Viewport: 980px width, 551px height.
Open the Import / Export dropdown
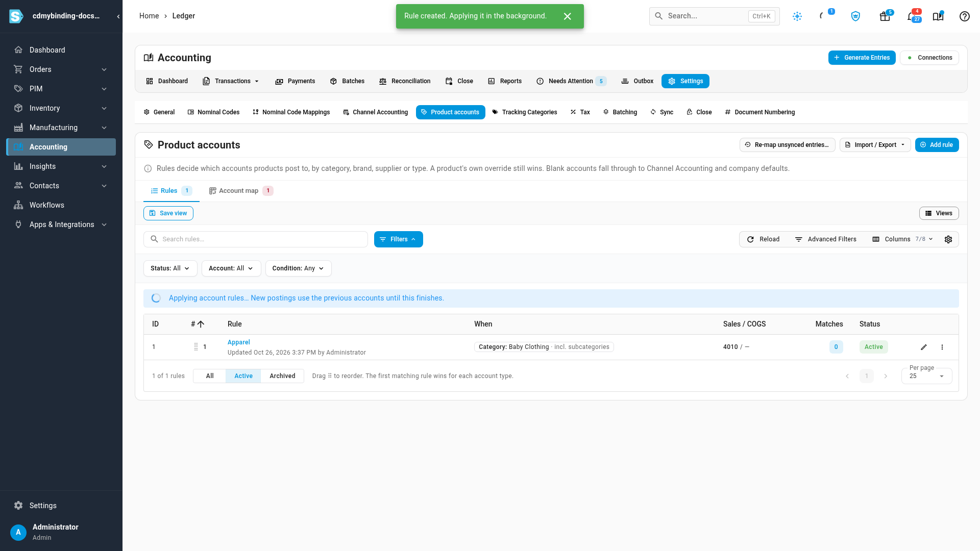click(x=875, y=145)
